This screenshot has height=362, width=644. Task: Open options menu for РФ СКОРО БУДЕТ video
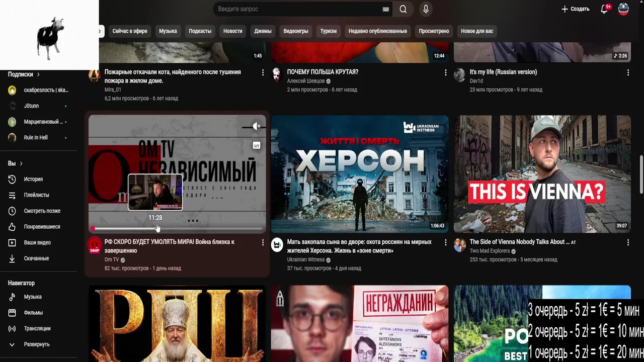point(263,243)
